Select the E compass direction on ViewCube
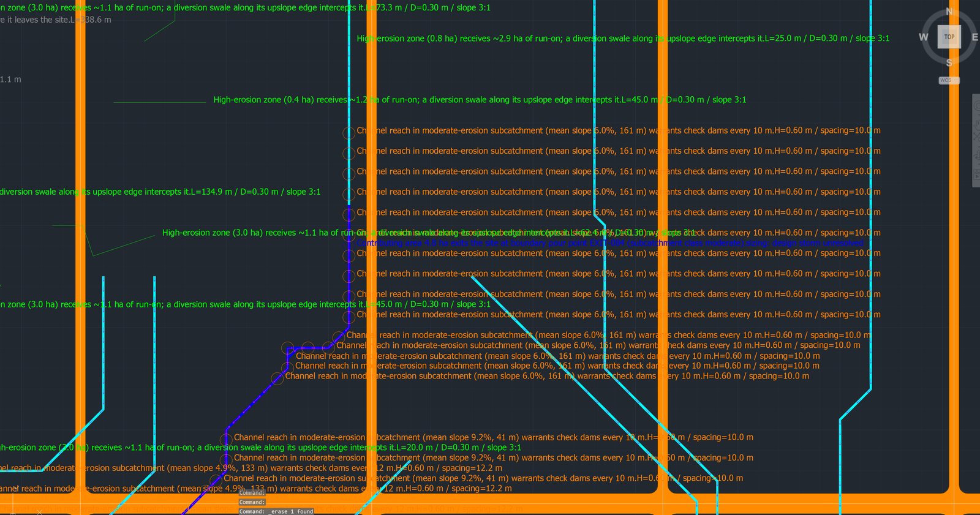This screenshot has width=980, height=515. [974, 37]
